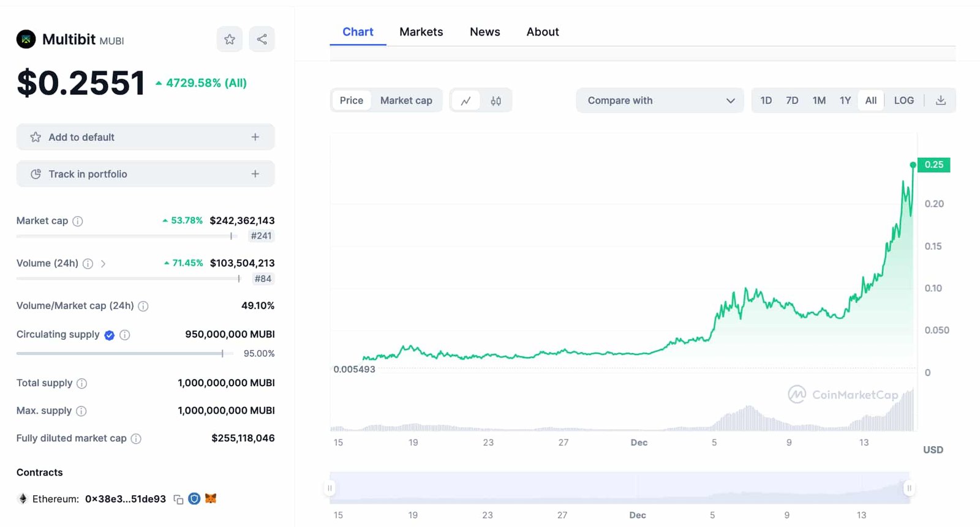The height and width of the screenshot is (527, 980).
Task: Open the About tab
Action: 543,32
